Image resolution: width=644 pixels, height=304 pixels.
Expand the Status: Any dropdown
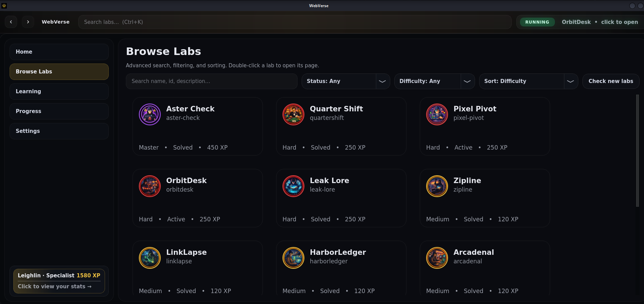(345, 81)
